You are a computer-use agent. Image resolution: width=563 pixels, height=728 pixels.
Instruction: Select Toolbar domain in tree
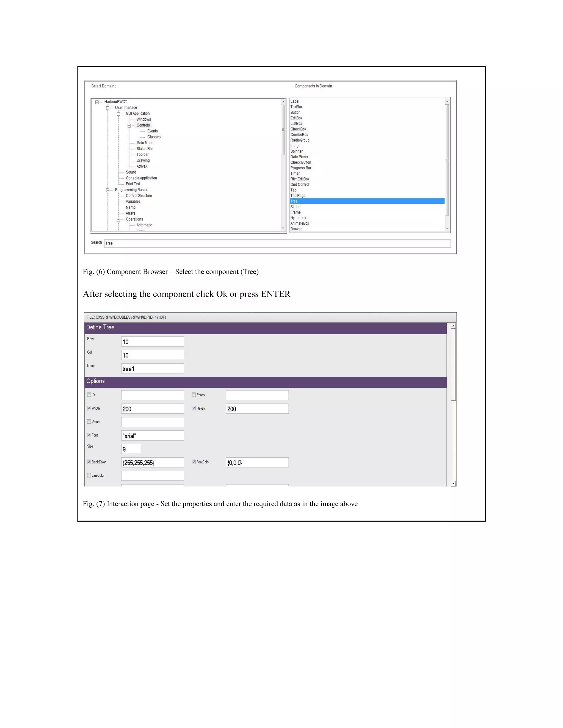click(142, 155)
